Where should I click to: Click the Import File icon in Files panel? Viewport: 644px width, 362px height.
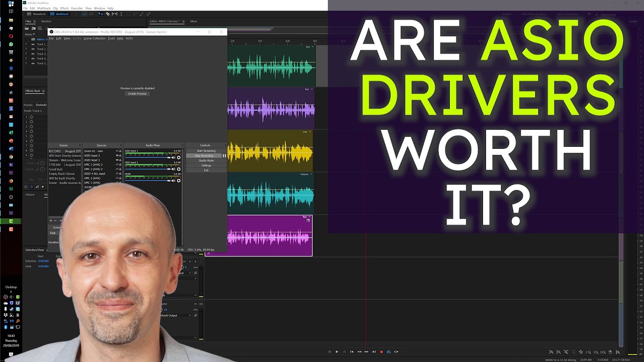(x=33, y=28)
